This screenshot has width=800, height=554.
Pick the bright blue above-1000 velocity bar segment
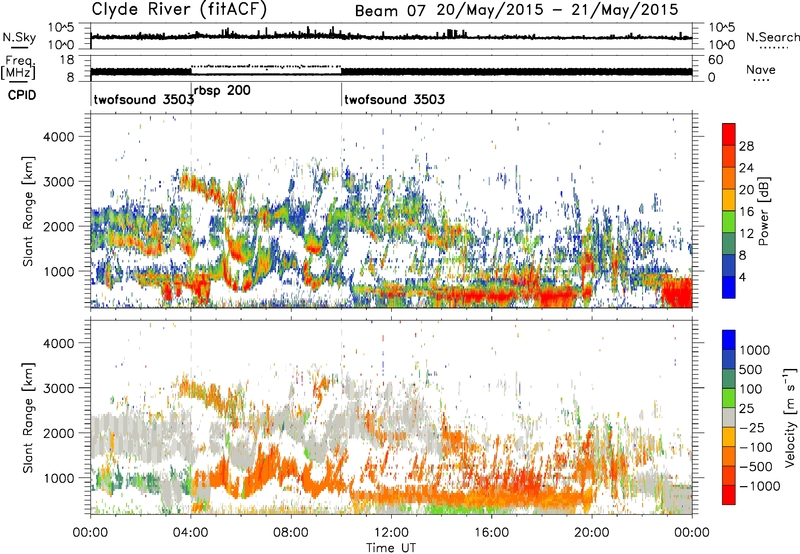coord(729,340)
